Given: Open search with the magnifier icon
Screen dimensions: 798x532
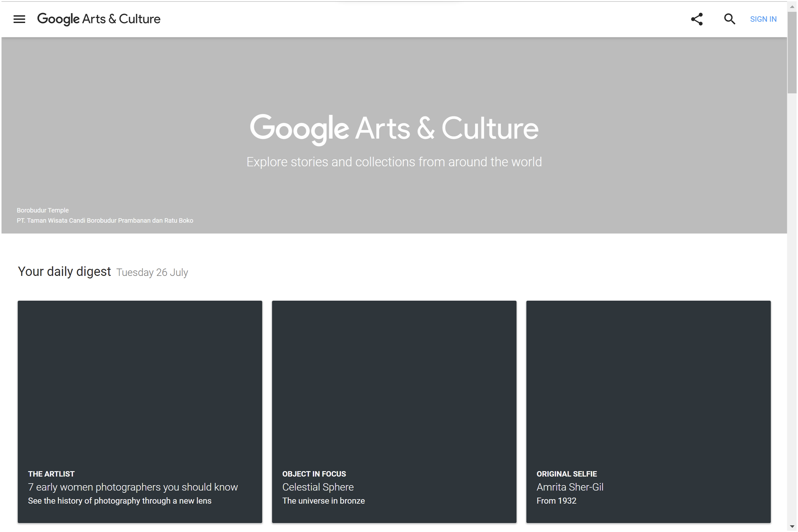Looking at the screenshot, I should click(x=729, y=19).
